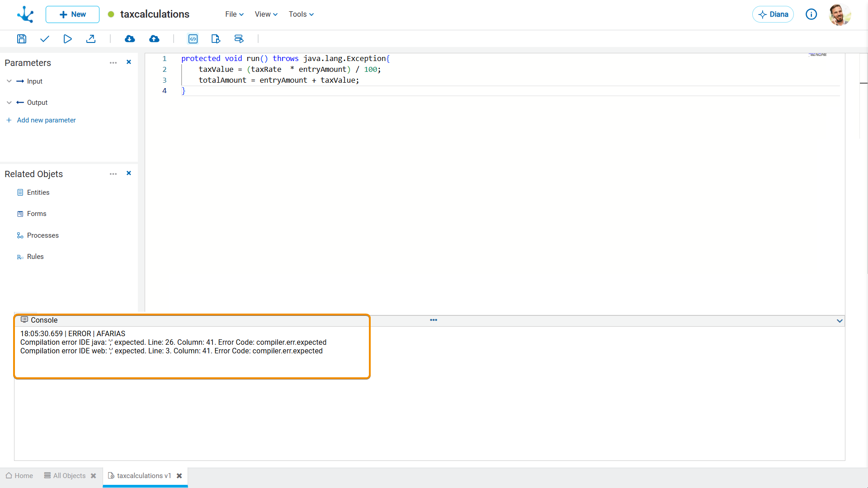Open Related Objets panel three-dots menu
This screenshot has height=488, width=868.
[x=113, y=174]
